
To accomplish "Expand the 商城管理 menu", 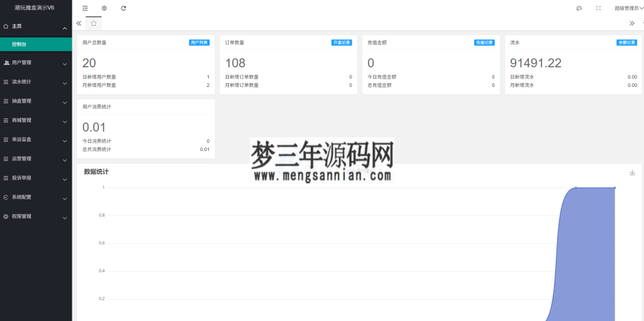I will coord(36,120).
